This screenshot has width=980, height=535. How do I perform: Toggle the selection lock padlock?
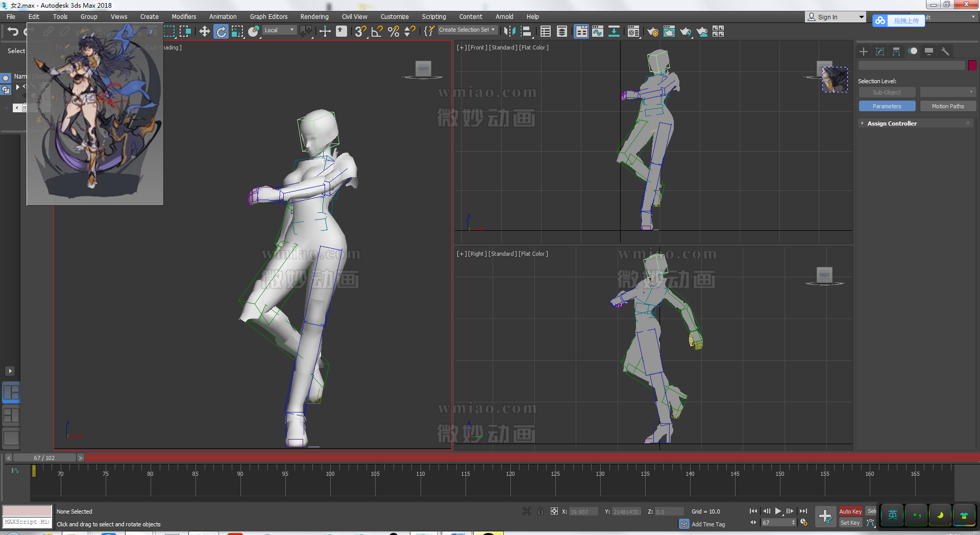(x=541, y=512)
